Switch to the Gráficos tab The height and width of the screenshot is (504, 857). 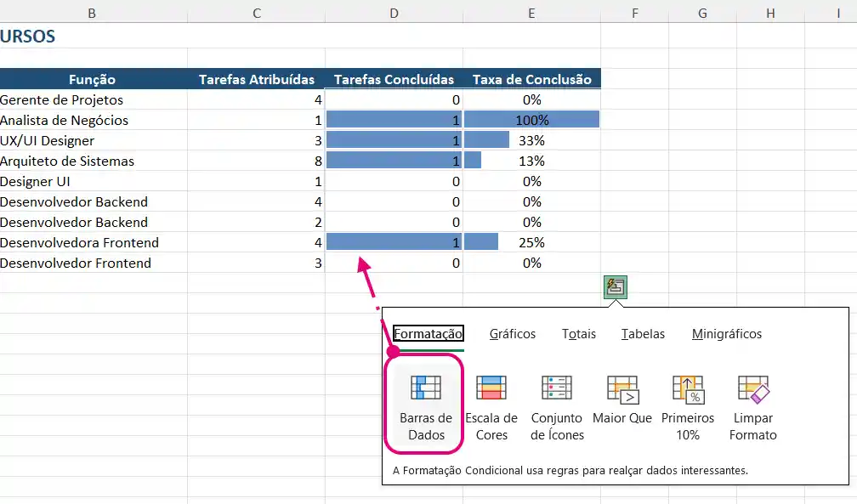[x=512, y=334]
